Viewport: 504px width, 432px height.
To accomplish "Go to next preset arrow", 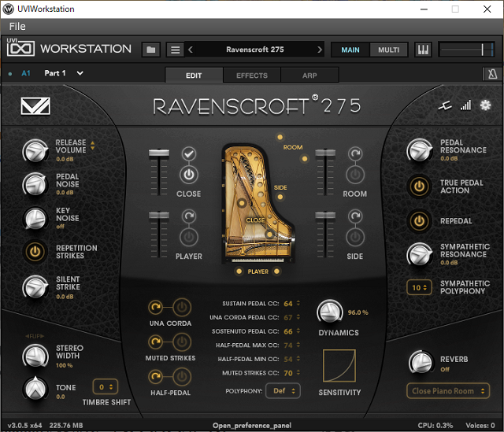I will (x=319, y=50).
